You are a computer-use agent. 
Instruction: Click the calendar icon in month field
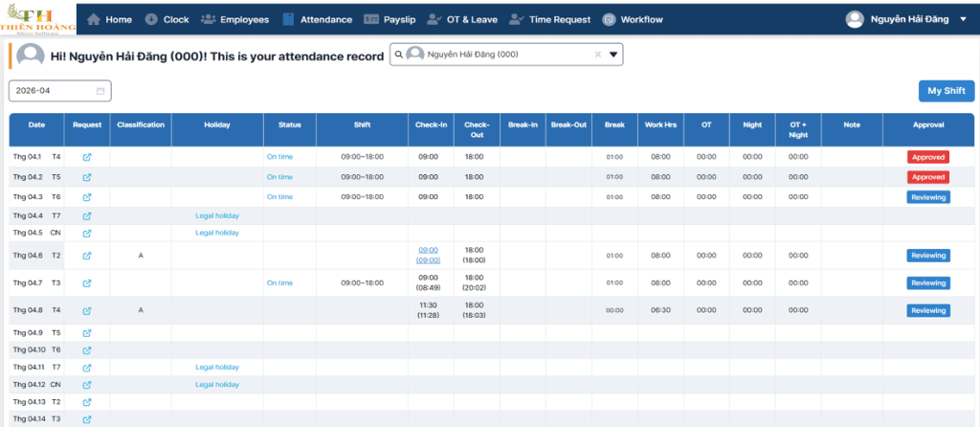100,91
